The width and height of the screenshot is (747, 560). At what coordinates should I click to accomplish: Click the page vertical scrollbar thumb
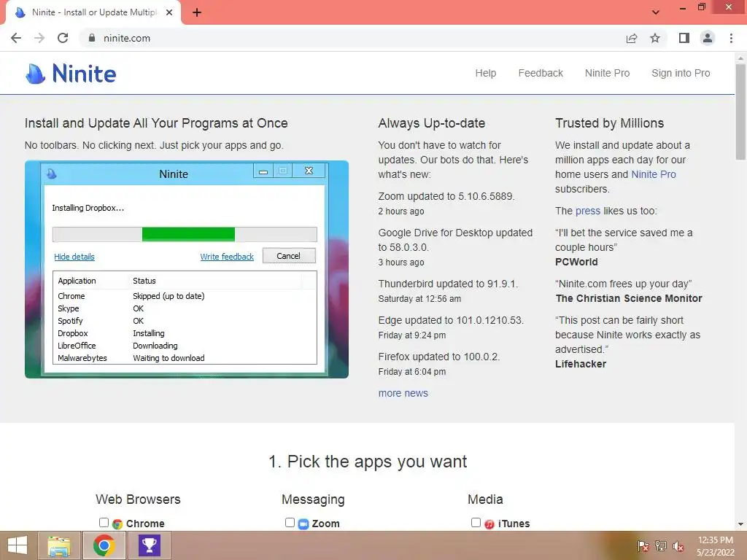pos(740,112)
